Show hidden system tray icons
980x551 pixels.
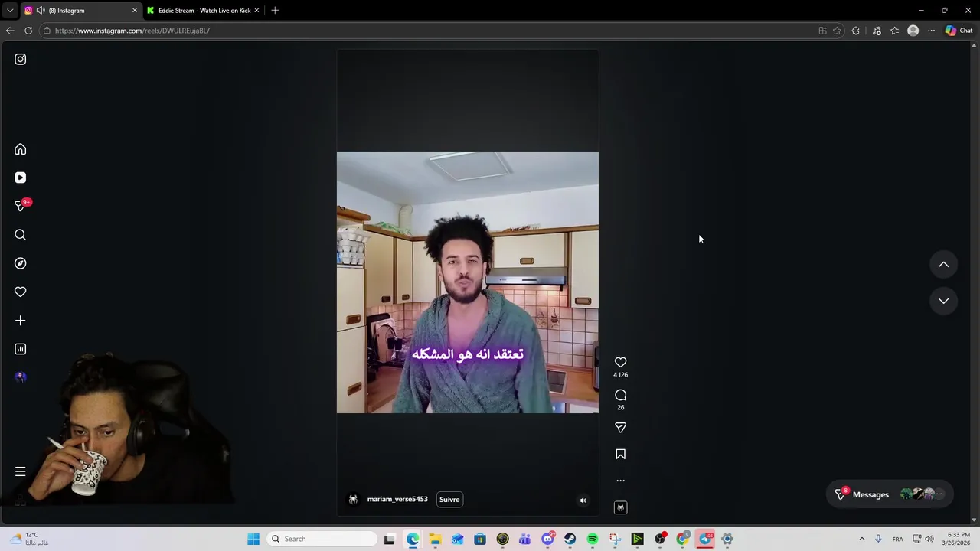click(x=861, y=539)
